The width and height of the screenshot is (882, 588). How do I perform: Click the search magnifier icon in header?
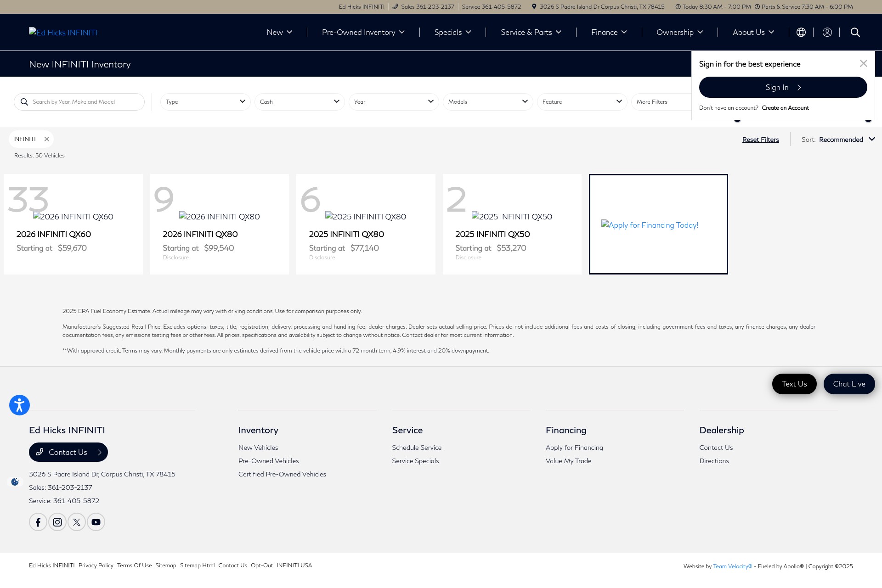coord(855,32)
